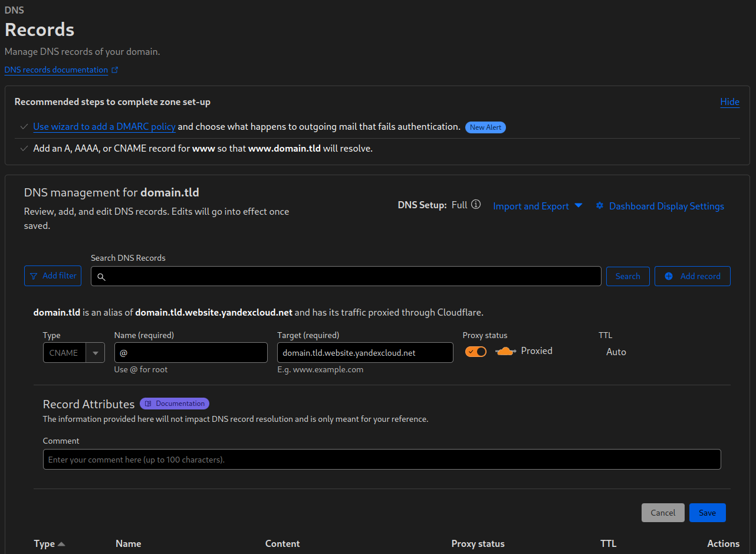The height and width of the screenshot is (554, 756).
Task: Click the funnel icon in Add filter
Action: point(34,276)
